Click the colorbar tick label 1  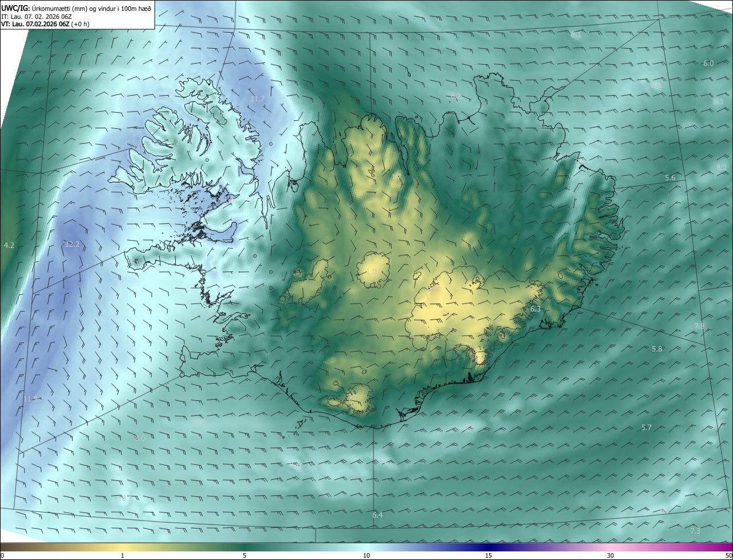pos(123,555)
